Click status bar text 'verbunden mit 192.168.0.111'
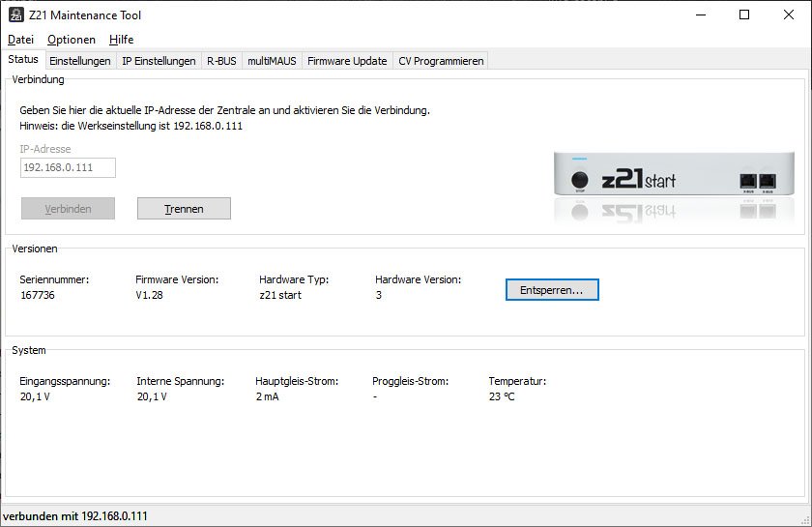Viewport: 812px width, 527px height. point(75,516)
